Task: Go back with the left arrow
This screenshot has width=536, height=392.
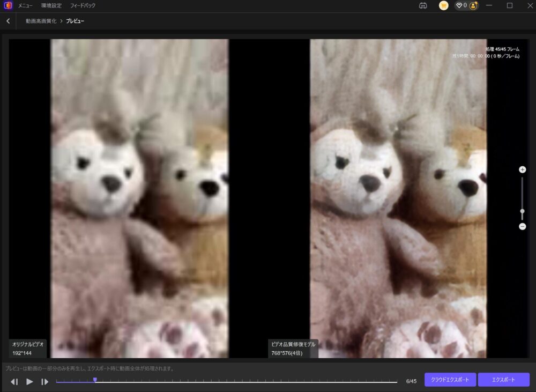Action: (8, 21)
